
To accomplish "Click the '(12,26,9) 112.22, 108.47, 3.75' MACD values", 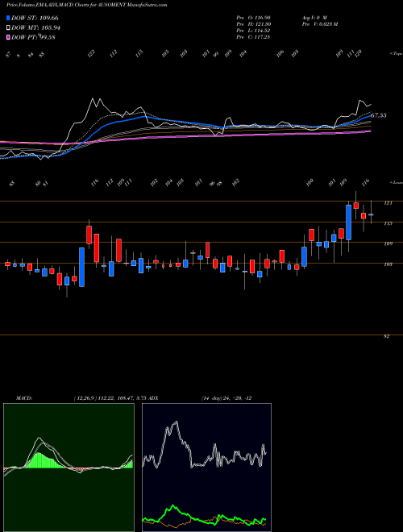I will point(110,398).
